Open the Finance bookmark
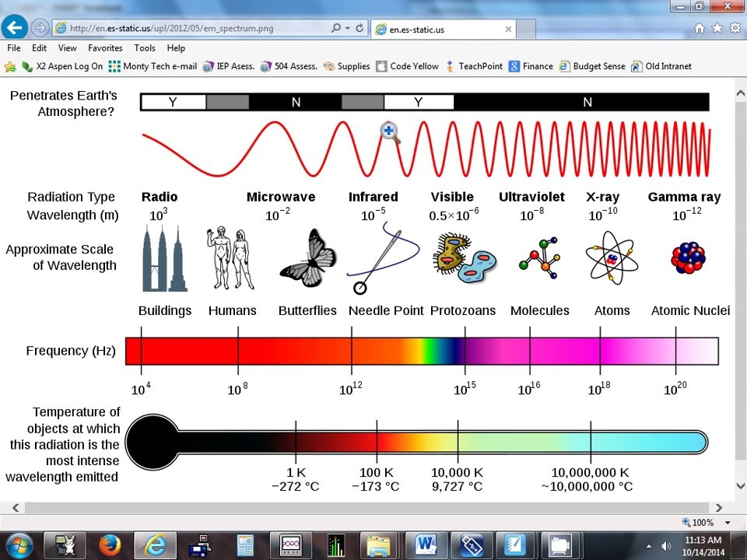Image resolution: width=747 pixels, height=560 pixels. tap(531, 67)
